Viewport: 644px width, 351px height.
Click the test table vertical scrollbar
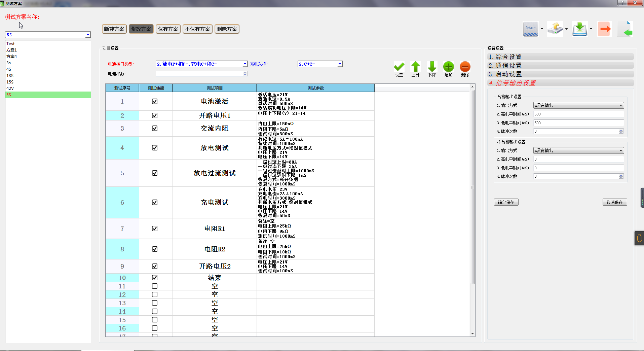[x=472, y=187]
